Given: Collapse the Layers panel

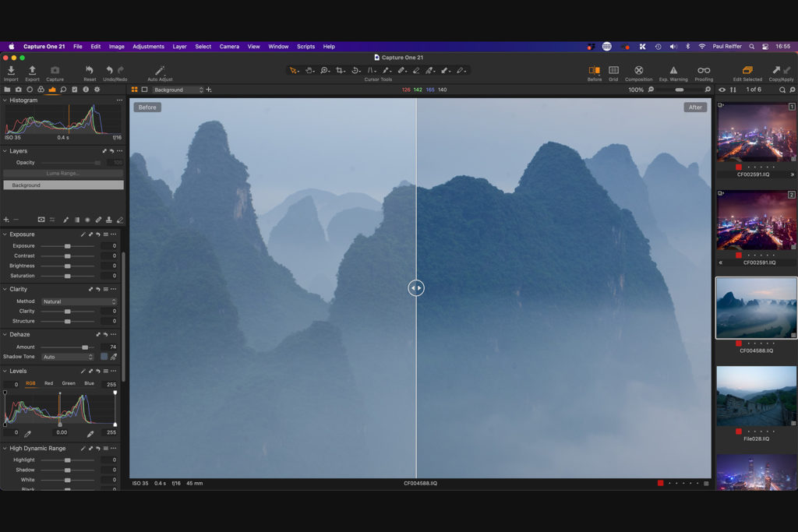Looking at the screenshot, I should pos(5,151).
